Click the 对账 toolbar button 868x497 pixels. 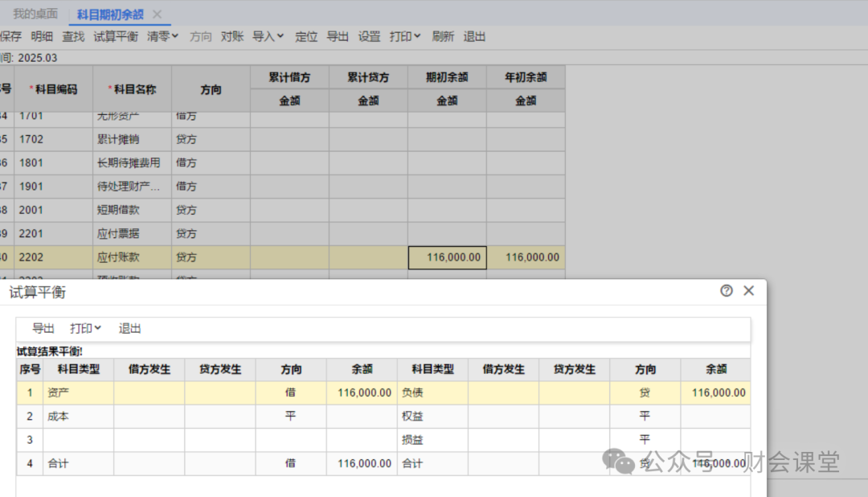[232, 36]
